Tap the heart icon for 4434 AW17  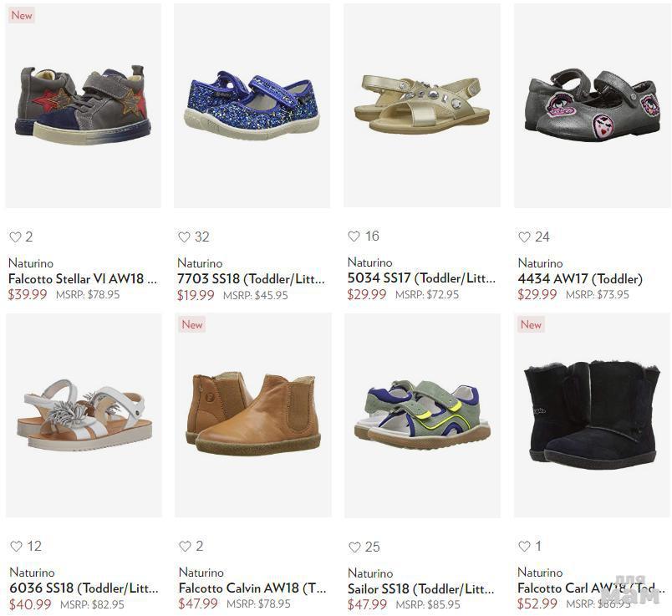[x=525, y=237]
